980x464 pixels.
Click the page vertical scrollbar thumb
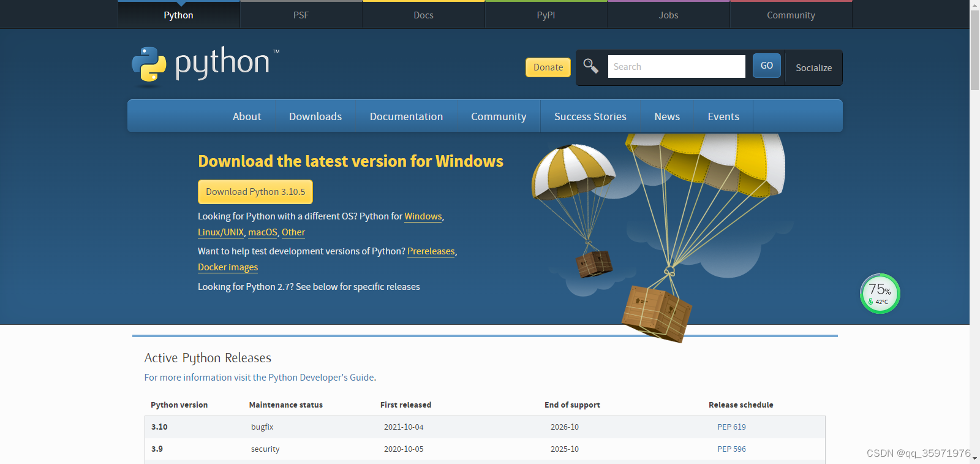tap(974, 50)
